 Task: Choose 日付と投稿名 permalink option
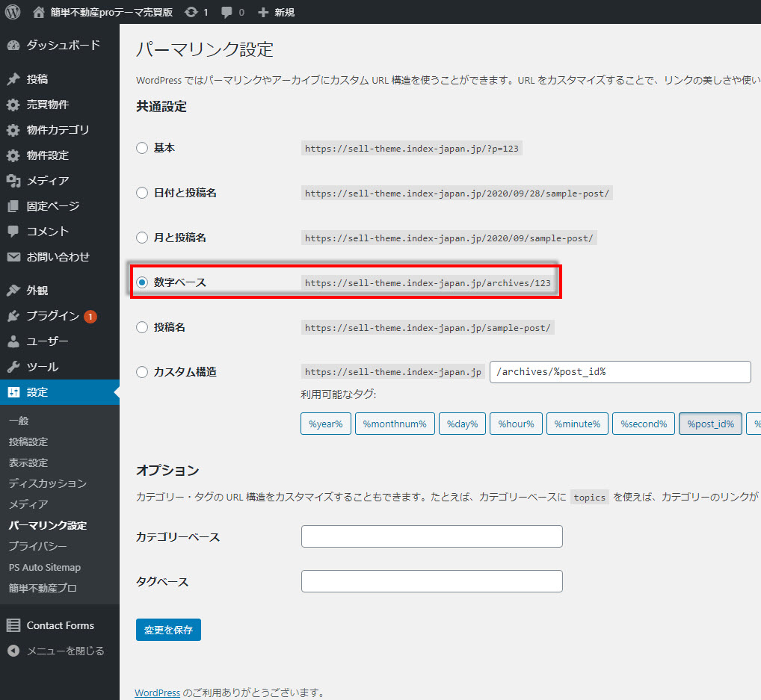tap(142, 193)
